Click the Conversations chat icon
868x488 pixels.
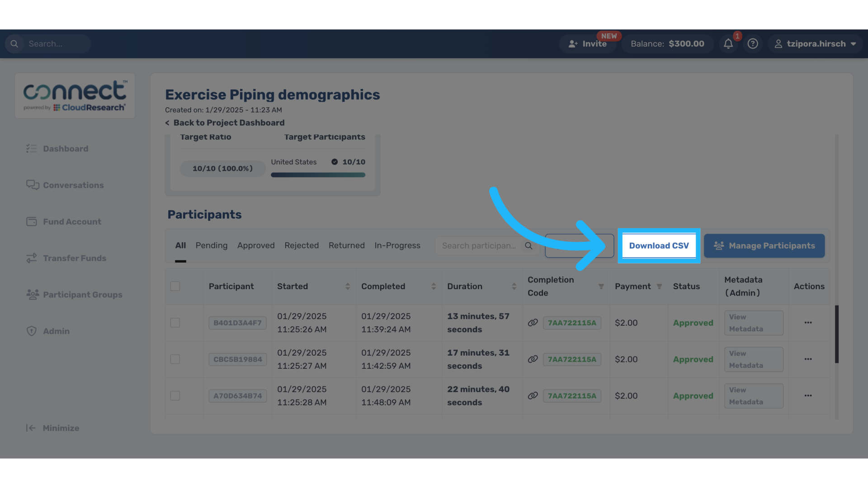point(33,185)
